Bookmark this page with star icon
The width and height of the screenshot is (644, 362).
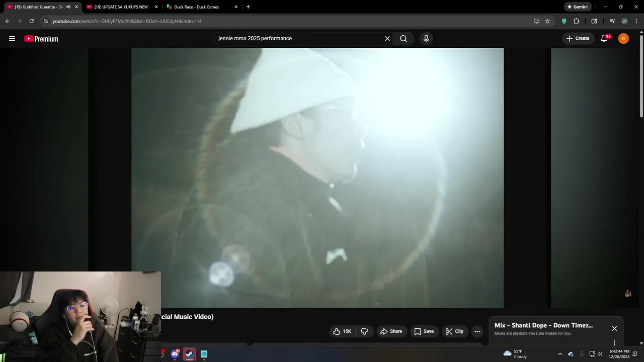tap(547, 21)
